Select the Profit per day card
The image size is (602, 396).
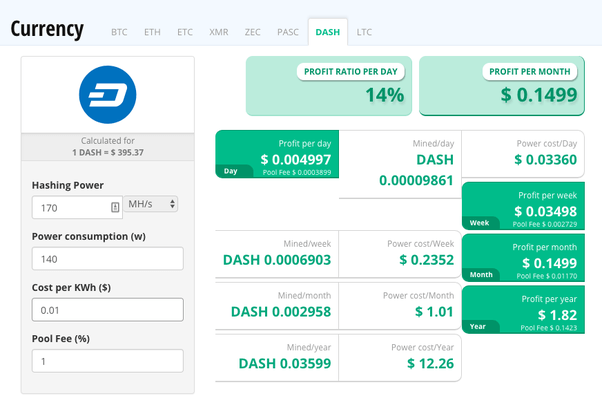[277, 154]
